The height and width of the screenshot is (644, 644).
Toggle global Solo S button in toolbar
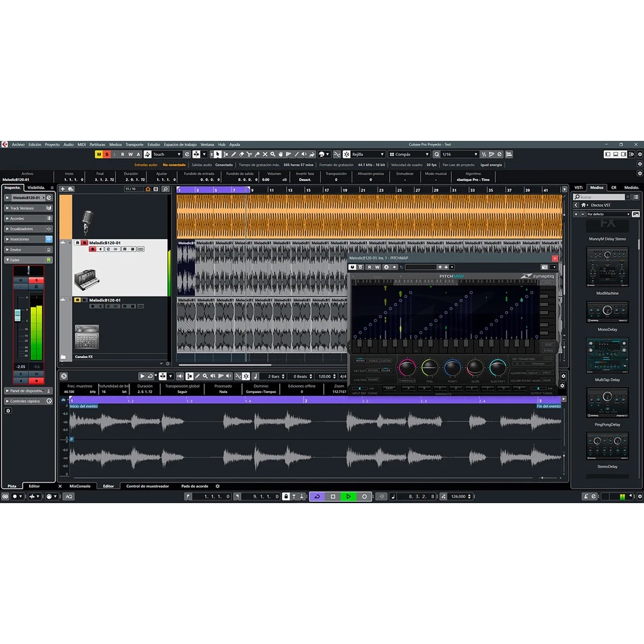pos(107,155)
